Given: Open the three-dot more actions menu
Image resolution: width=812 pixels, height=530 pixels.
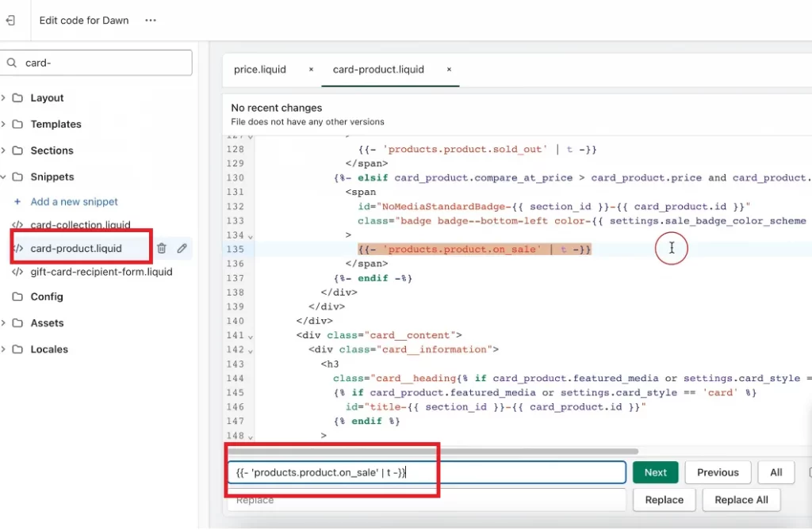Looking at the screenshot, I should [151, 21].
